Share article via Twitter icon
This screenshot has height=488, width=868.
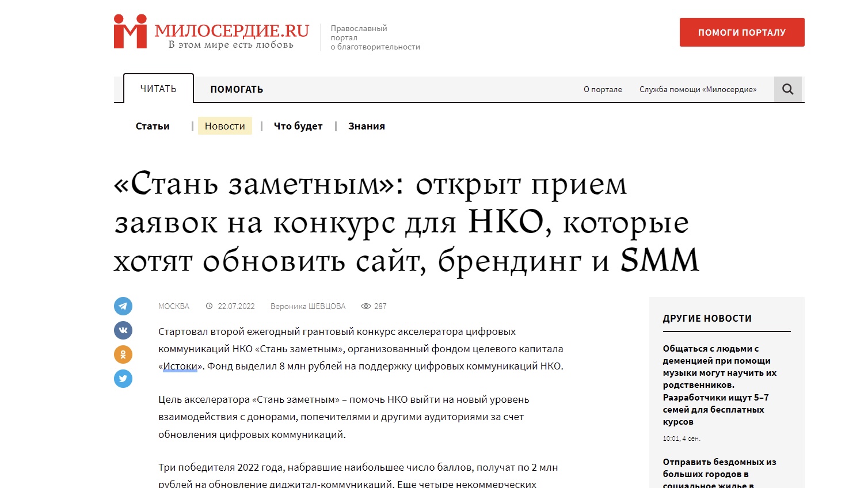(x=123, y=379)
